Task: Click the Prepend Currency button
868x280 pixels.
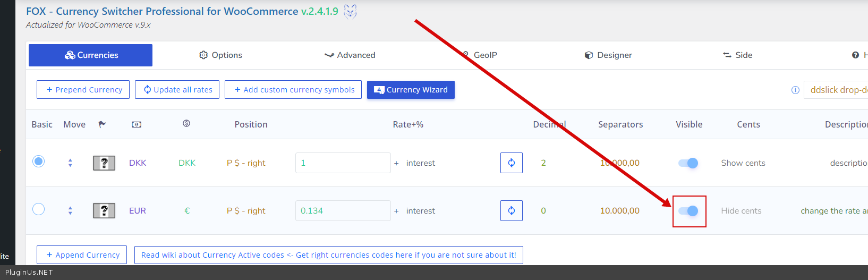Action: click(x=84, y=90)
